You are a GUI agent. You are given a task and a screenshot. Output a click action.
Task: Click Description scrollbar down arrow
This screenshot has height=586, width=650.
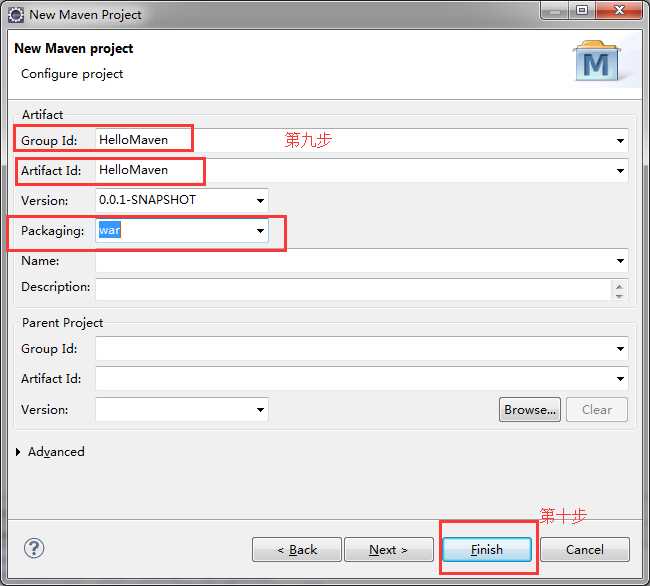coord(619,296)
